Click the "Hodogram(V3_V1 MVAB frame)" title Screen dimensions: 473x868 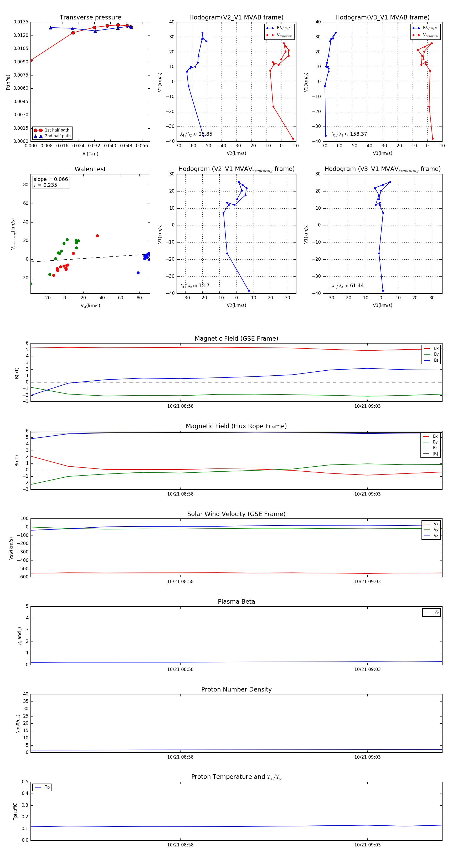382,18
